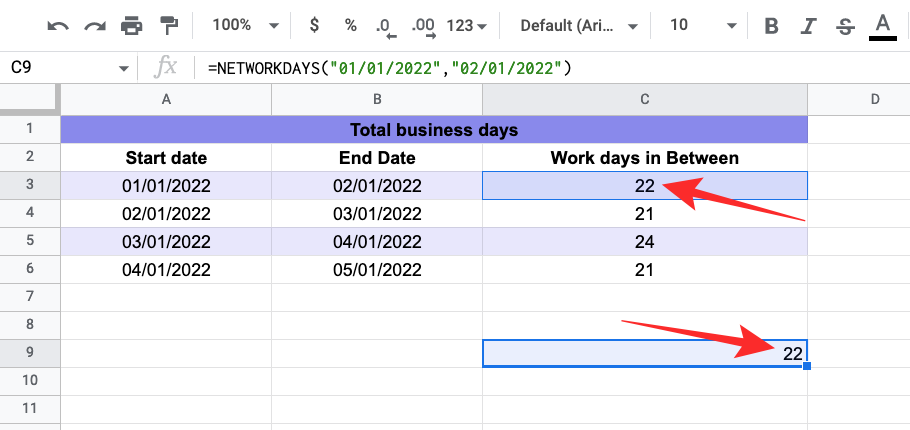The width and height of the screenshot is (910, 430).
Task: Click the Redo arrow icon
Action: (94, 25)
